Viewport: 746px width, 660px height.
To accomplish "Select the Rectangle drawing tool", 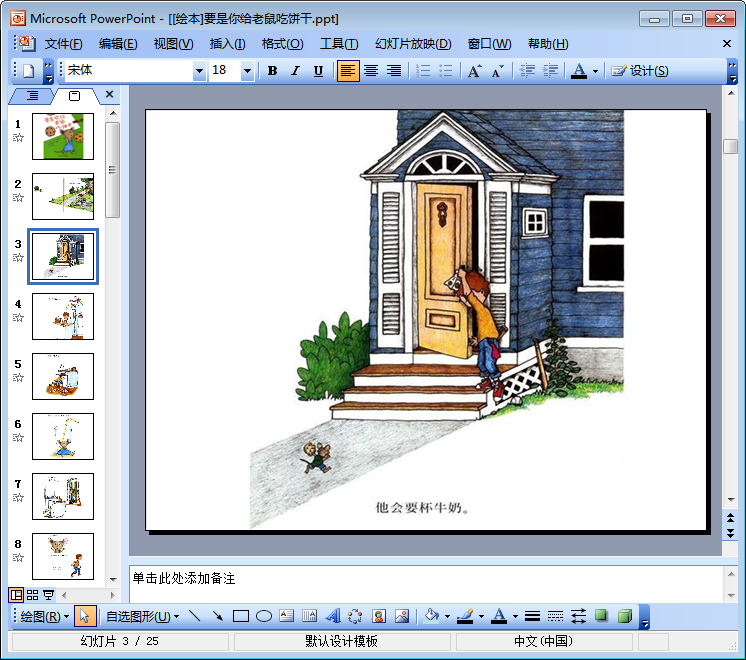I will (x=241, y=616).
